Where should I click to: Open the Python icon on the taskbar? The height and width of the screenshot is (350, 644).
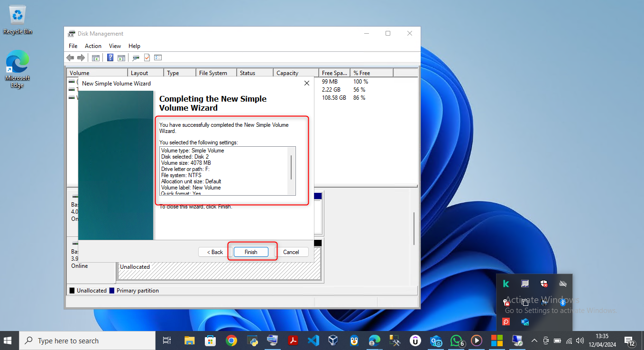coord(252,341)
